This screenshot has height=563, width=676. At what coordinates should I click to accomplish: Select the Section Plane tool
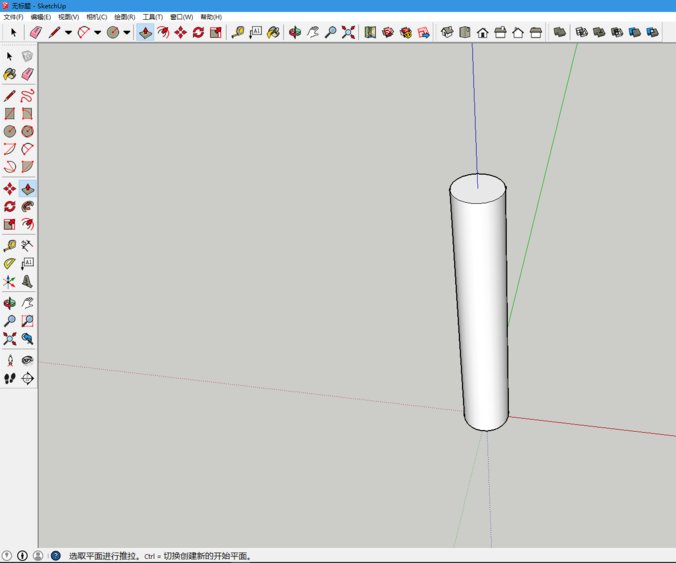(x=27, y=378)
